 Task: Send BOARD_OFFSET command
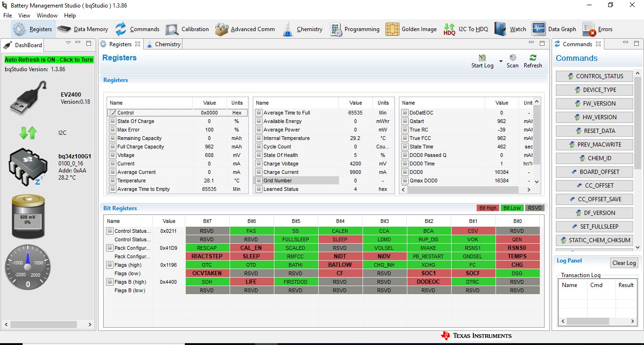click(595, 172)
